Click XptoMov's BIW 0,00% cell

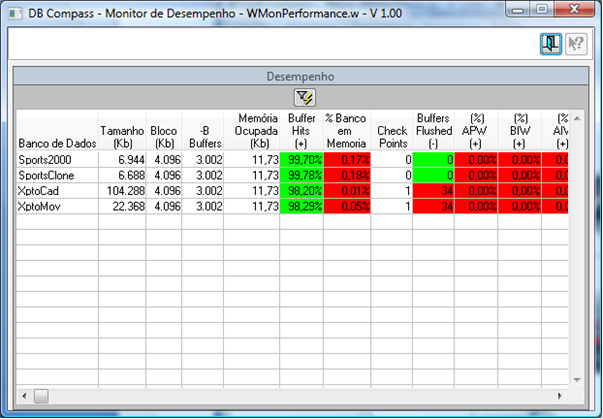[x=520, y=206]
